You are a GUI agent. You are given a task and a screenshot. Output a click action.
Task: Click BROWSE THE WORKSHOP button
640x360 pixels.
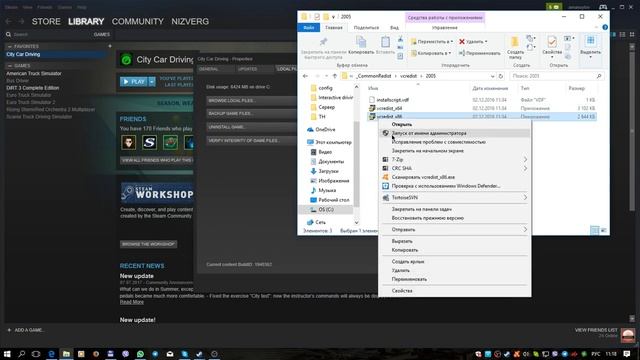pos(149,244)
